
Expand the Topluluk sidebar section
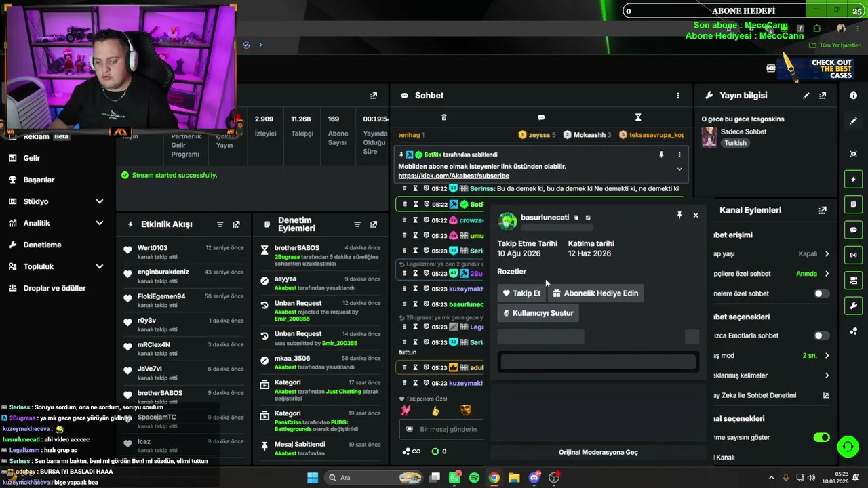point(100,266)
